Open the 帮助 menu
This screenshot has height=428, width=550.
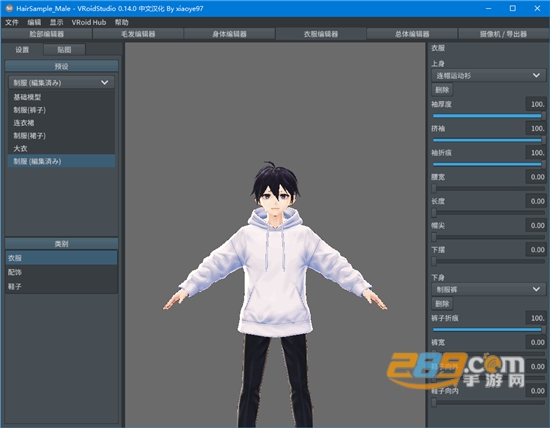coord(122,22)
